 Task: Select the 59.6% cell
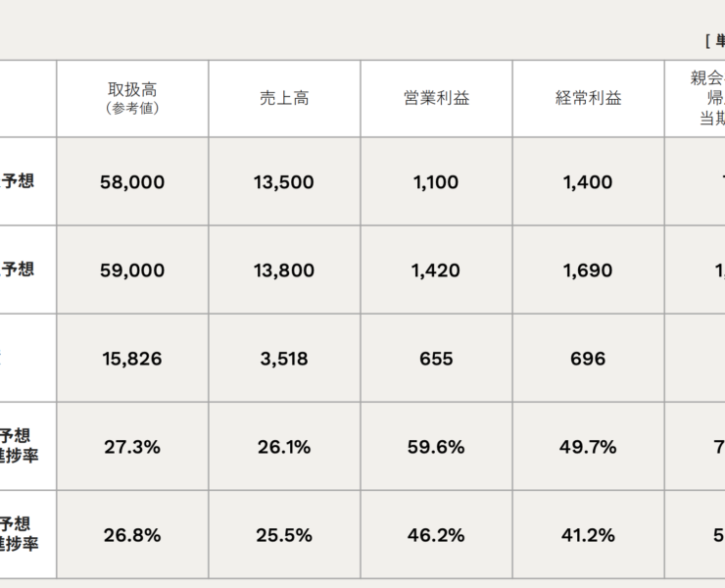tap(436, 447)
